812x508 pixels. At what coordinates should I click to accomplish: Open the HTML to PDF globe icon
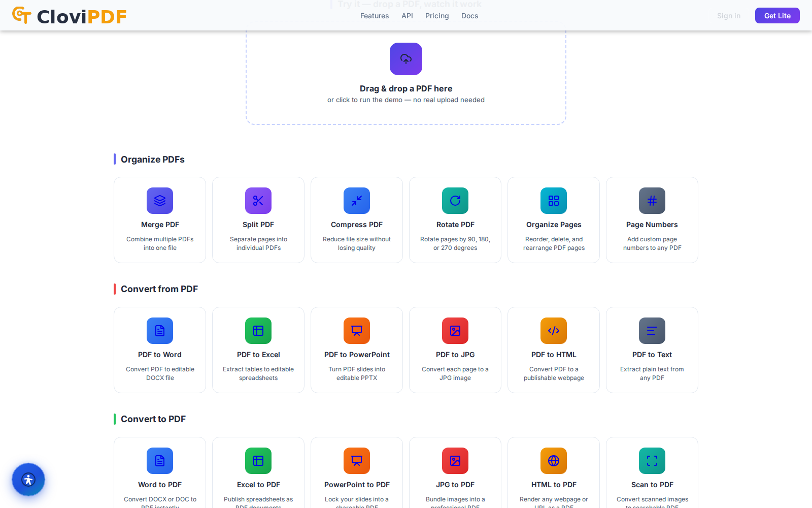(554, 461)
